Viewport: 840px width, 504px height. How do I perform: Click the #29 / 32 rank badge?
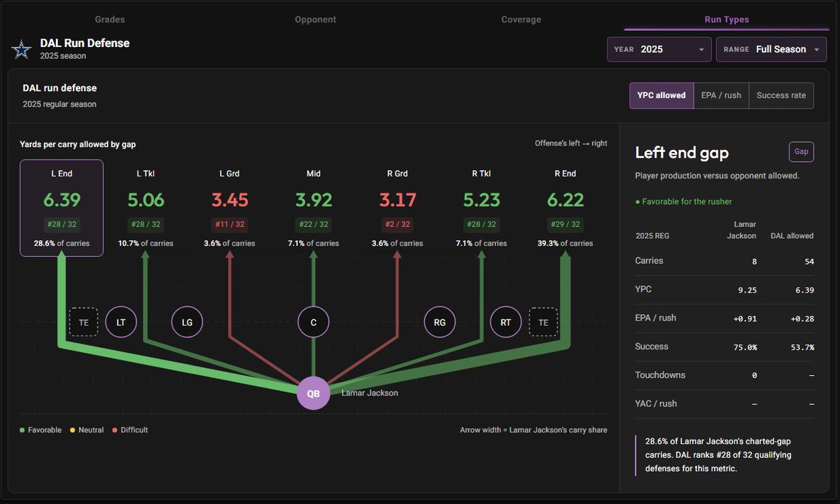566,225
